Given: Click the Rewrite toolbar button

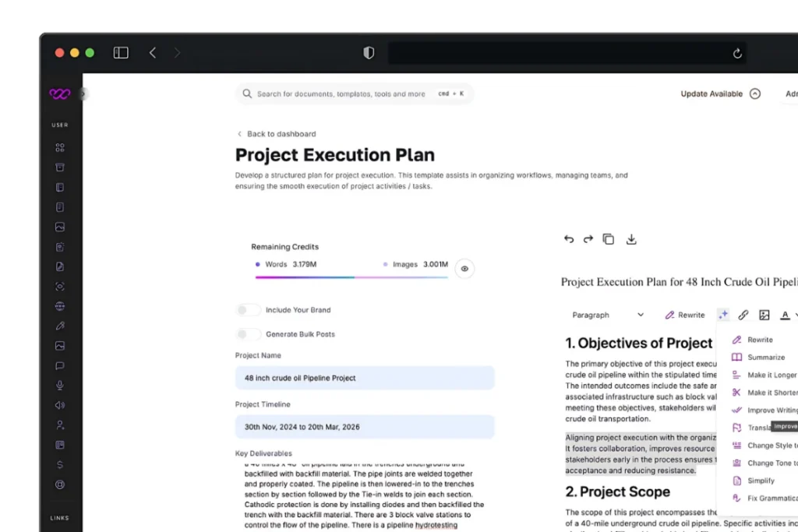Looking at the screenshot, I should [x=684, y=315].
